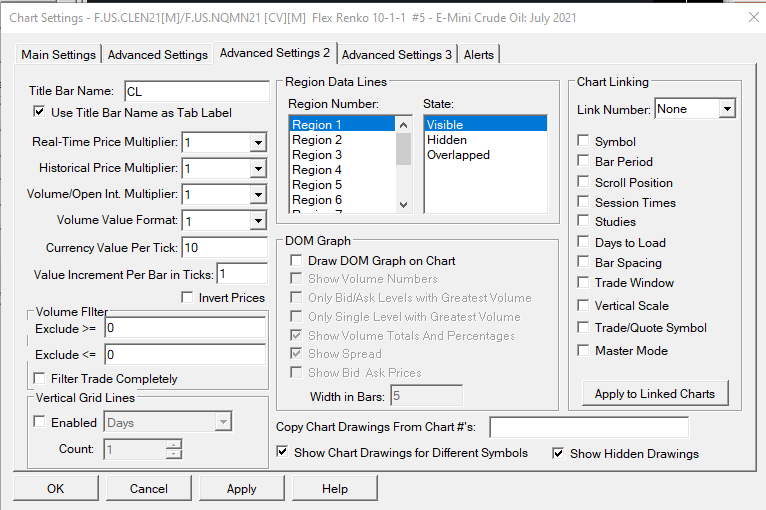766x510 pixels.
Task: Select Region 5 in the list
Action: (x=341, y=185)
